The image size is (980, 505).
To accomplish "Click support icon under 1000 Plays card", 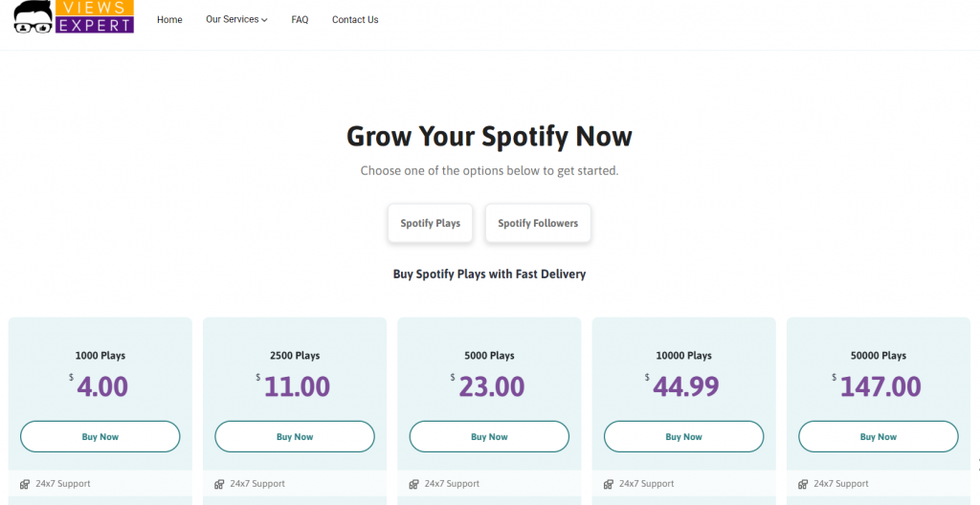I will click(25, 484).
